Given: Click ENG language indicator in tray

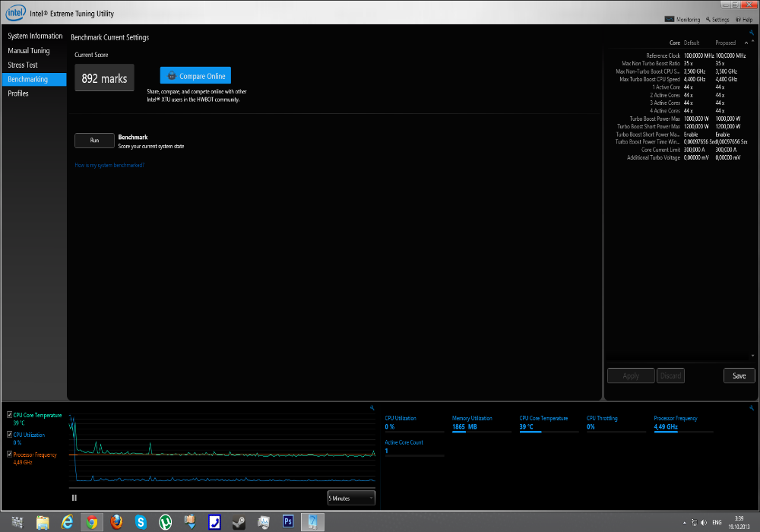Looking at the screenshot, I should pos(717,522).
